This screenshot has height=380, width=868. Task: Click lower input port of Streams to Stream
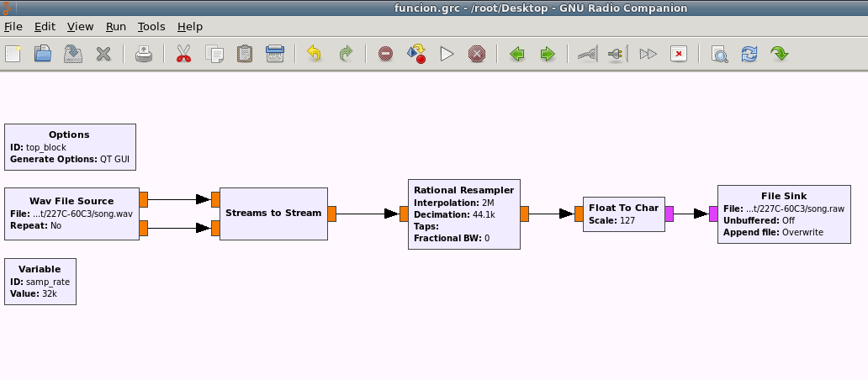(216, 228)
